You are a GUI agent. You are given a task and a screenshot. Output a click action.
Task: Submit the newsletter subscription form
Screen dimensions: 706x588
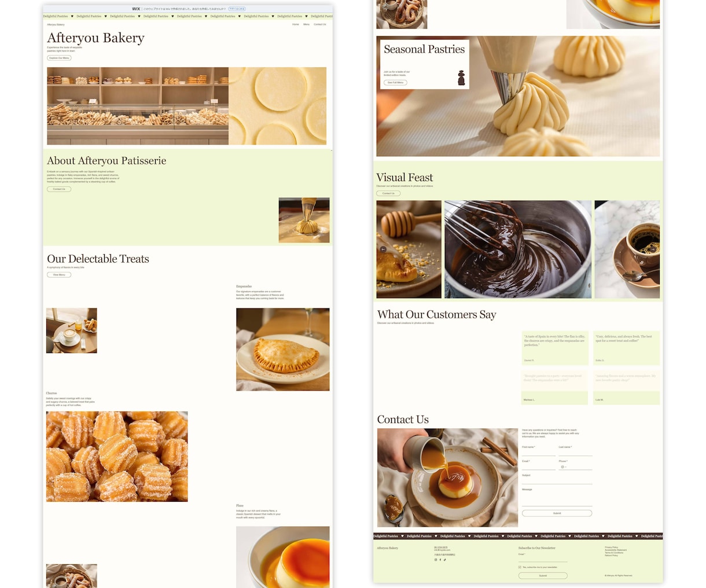543,576
